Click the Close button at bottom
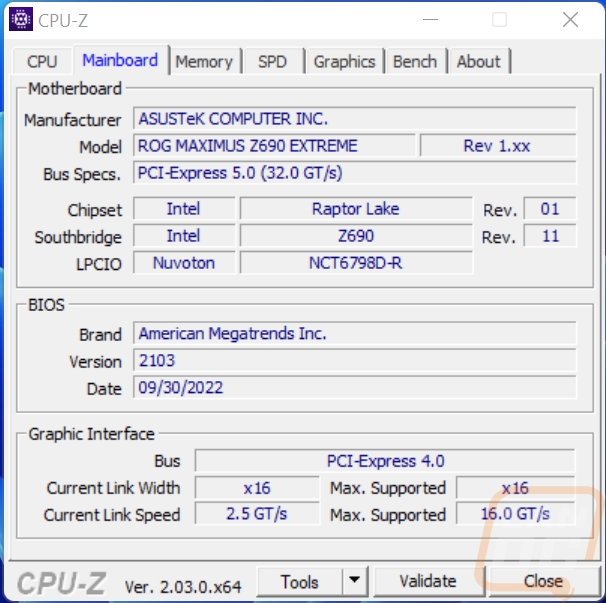The image size is (606, 603). pos(543,582)
